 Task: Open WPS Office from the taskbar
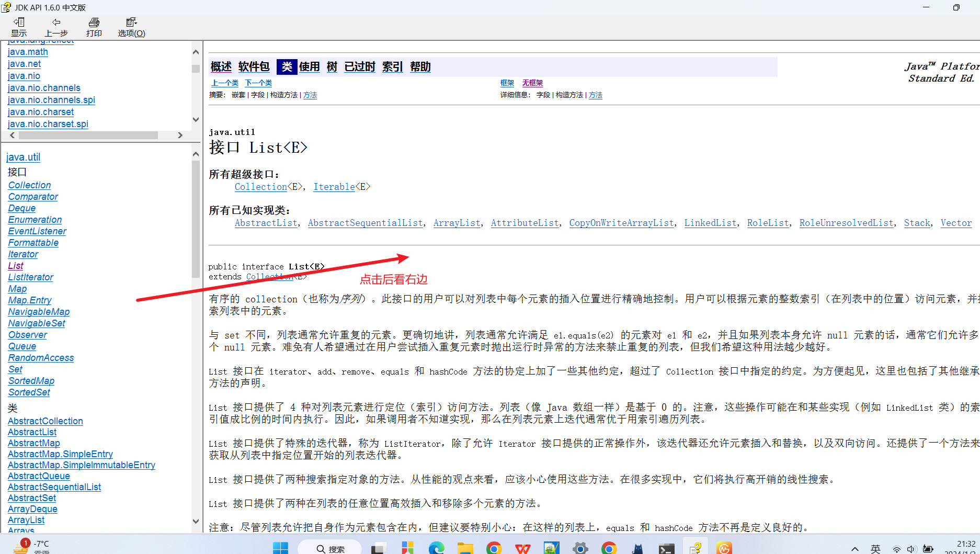(x=522, y=548)
